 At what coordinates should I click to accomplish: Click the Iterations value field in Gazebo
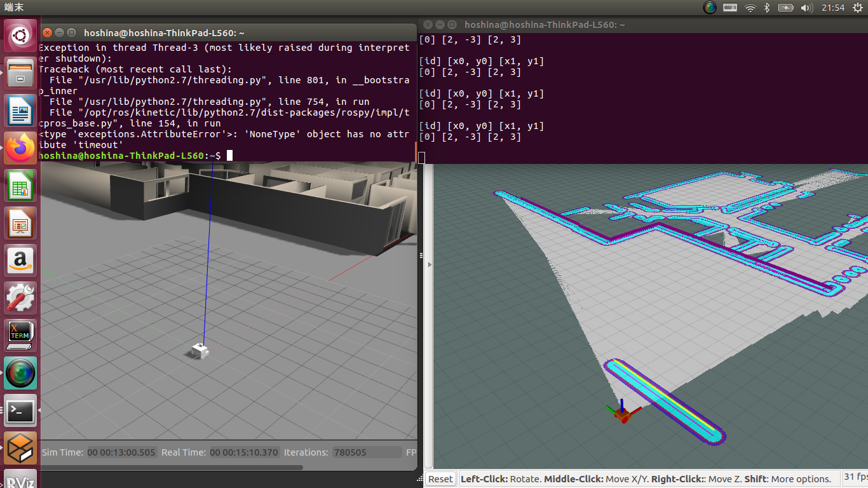point(366,452)
